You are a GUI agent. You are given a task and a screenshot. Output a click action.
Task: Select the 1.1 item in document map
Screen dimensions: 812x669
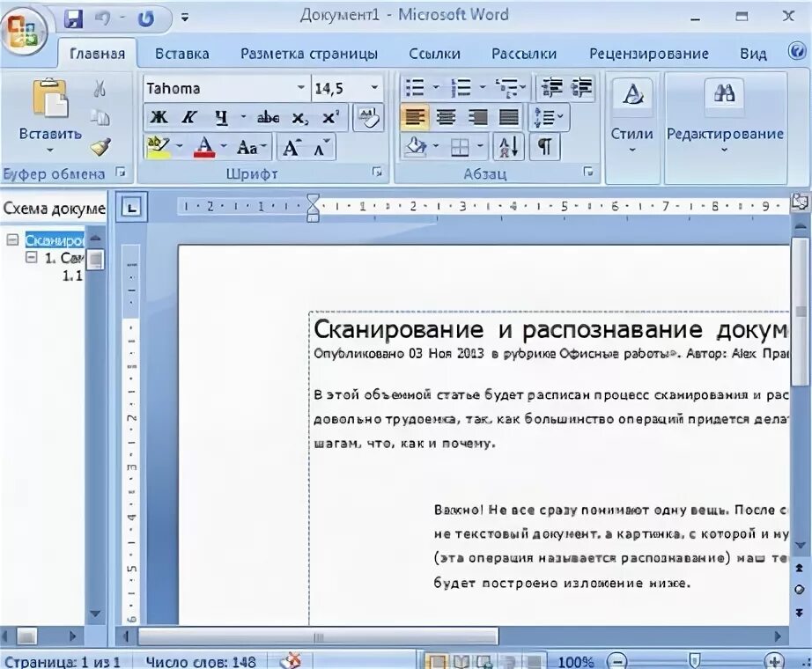71,276
